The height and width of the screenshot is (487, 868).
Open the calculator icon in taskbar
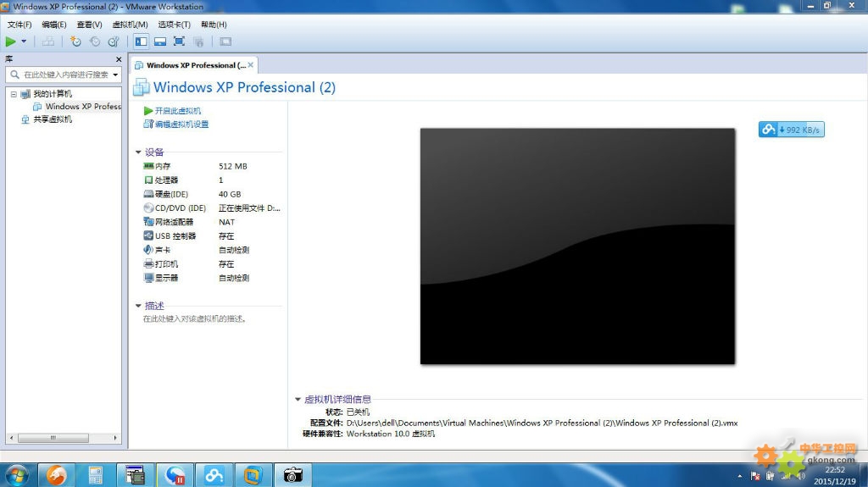click(x=96, y=475)
